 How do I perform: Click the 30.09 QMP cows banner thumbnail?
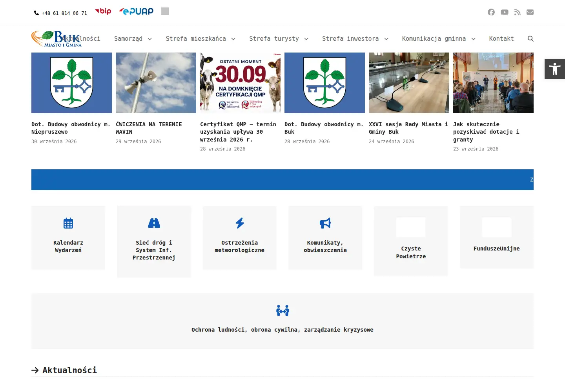point(240,83)
